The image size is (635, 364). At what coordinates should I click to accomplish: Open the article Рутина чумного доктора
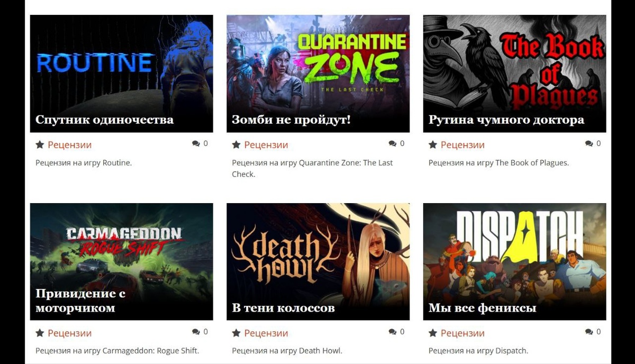tap(506, 120)
